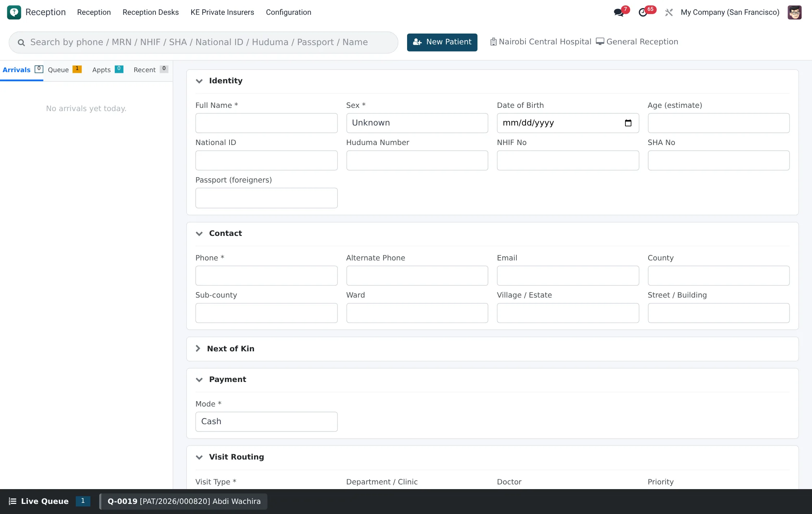Open the Sex dropdown showing Unknown
The height and width of the screenshot is (514, 812).
tap(417, 123)
